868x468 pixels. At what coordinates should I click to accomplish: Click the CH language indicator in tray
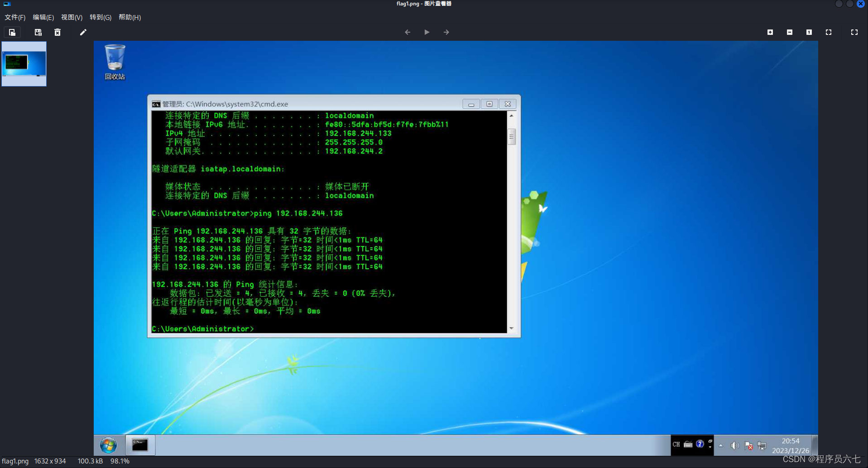click(676, 444)
